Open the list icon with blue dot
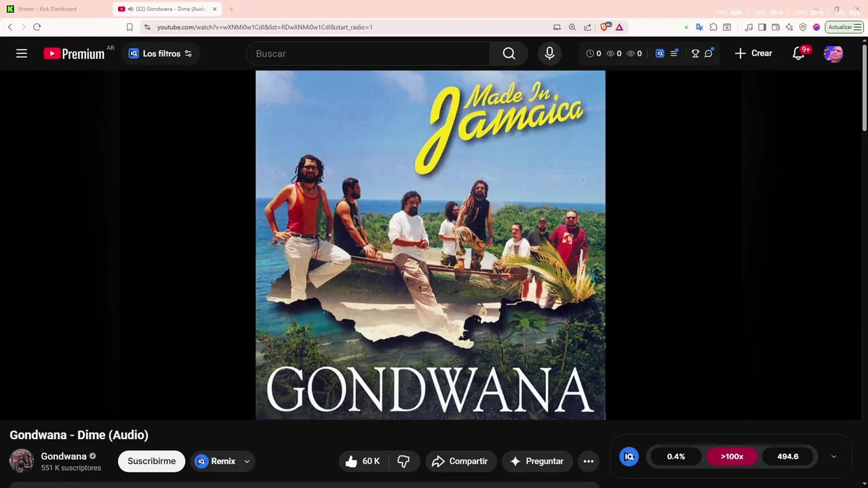 (x=674, y=54)
